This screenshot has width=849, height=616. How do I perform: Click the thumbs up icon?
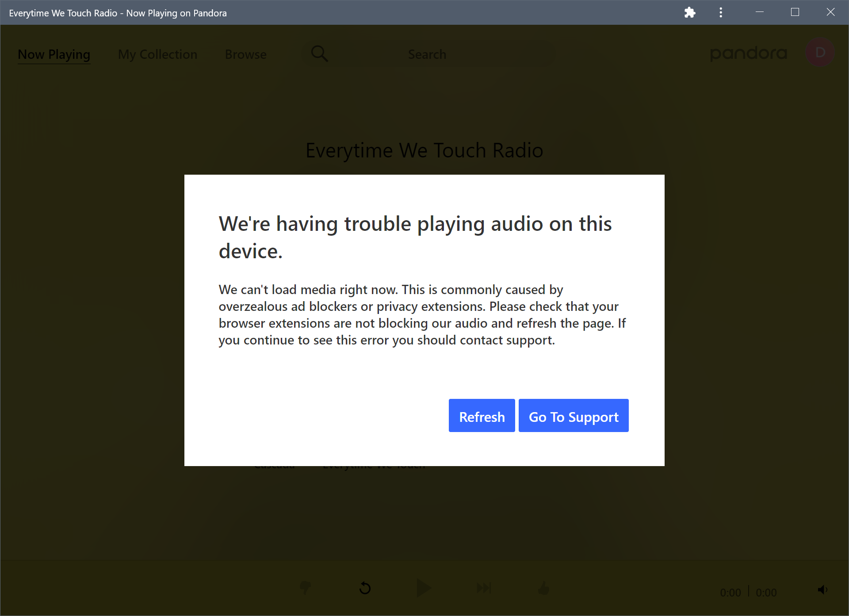click(x=544, y=588)
